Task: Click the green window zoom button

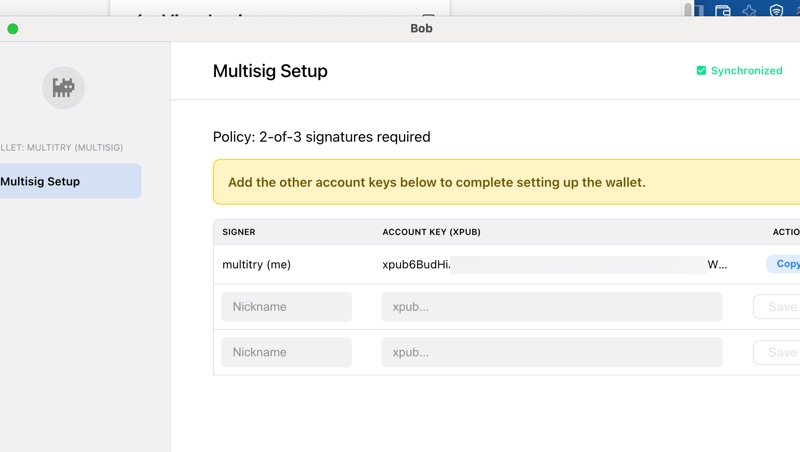Action: click(13, 29)
